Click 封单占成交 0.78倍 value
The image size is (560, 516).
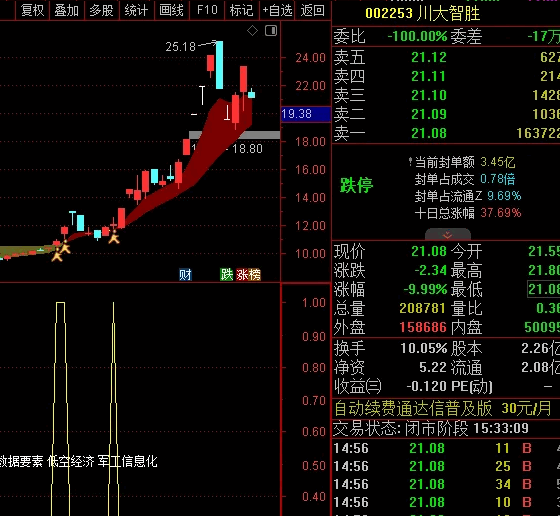click(x=498, y=179)
